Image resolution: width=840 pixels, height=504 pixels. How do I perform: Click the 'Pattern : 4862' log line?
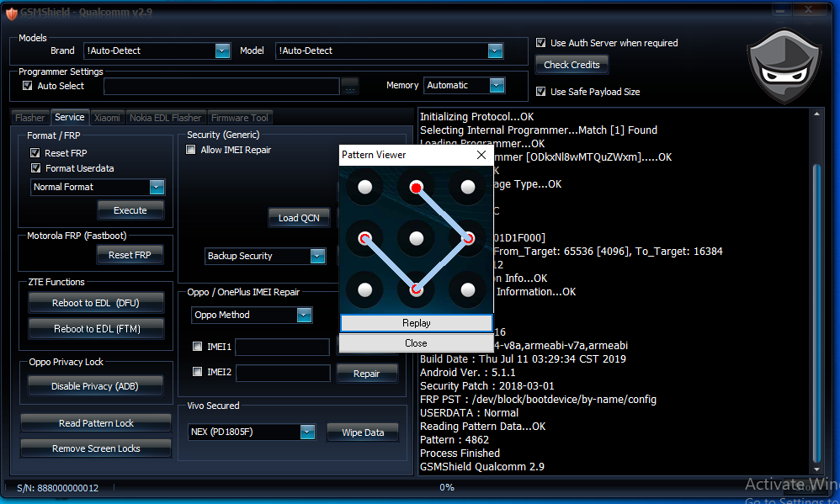(x=455, y=440)
